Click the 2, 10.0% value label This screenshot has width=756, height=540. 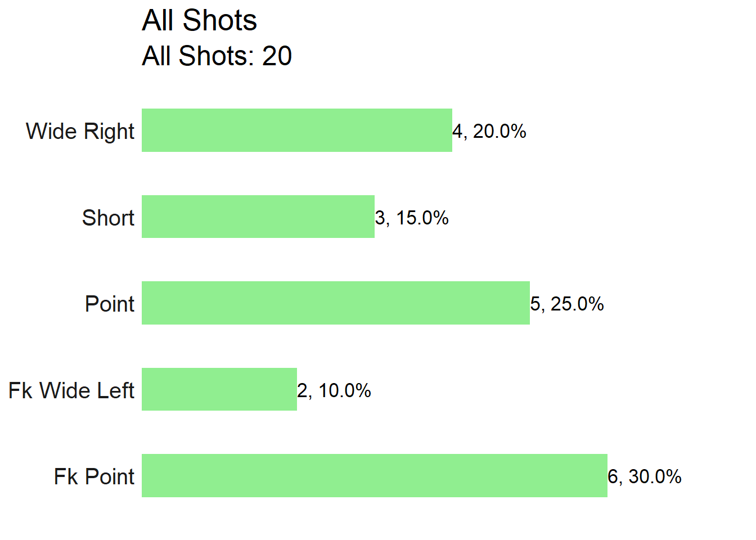334,390
